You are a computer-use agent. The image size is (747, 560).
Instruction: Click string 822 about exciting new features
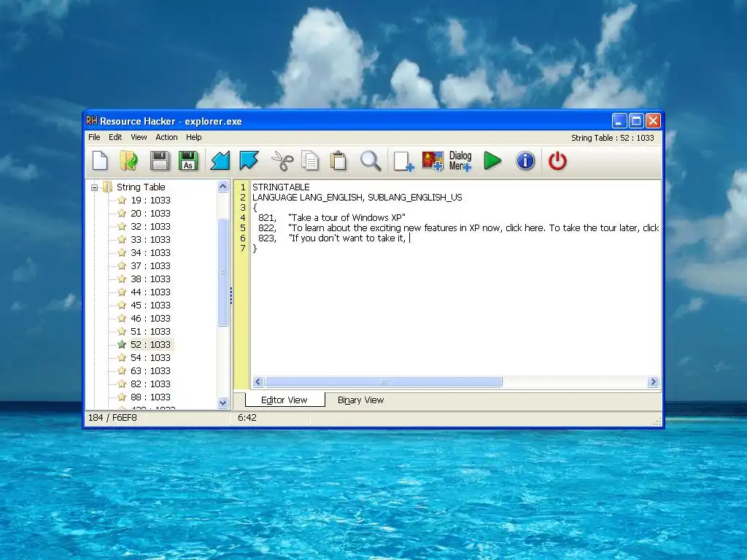[x=473, y=228]
